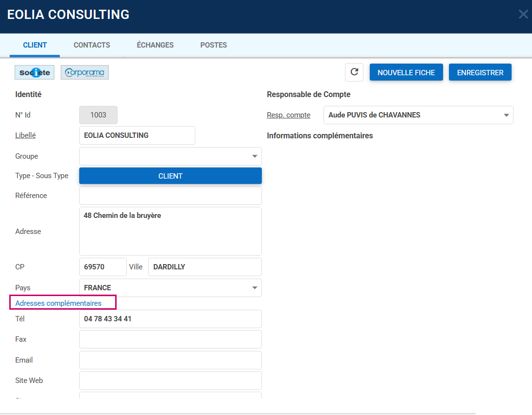Switch to the Contacts tab

[92, 45]
